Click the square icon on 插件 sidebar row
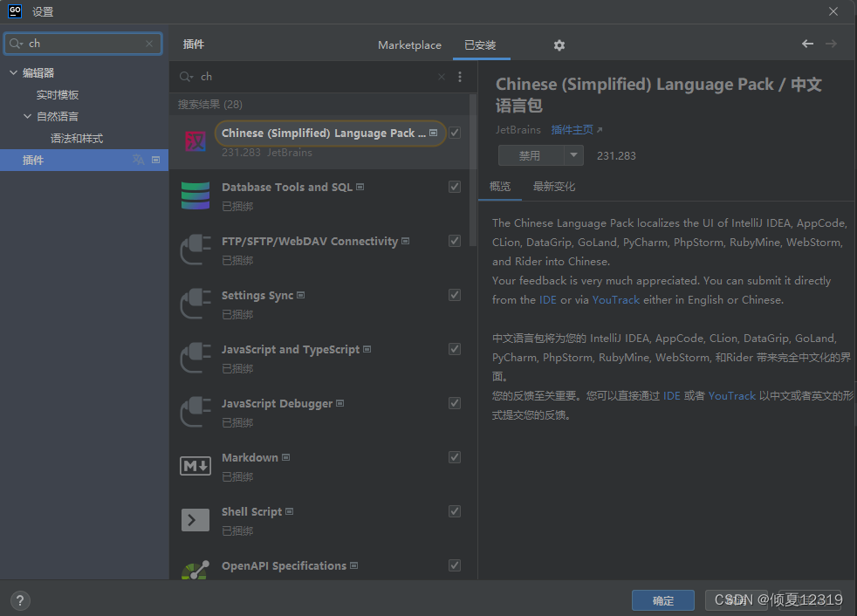Image resolution: width=857 pixels, height=616 pixels. point(155,161)
